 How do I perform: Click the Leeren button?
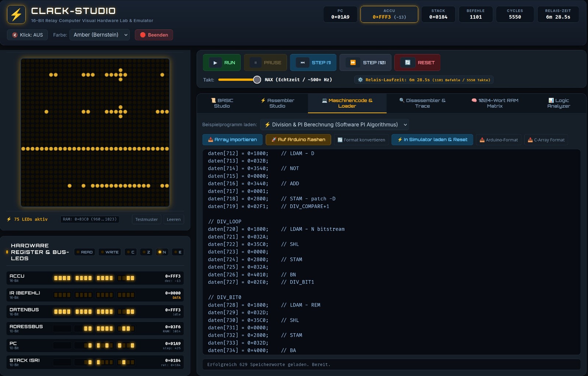click(x=173, y=219)
